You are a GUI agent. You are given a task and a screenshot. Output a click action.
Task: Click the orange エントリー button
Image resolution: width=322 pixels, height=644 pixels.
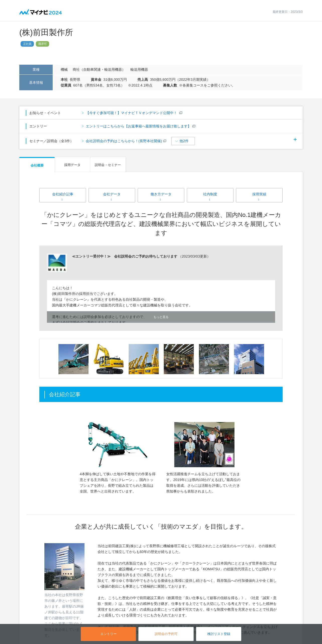click(x=108, y=634)
